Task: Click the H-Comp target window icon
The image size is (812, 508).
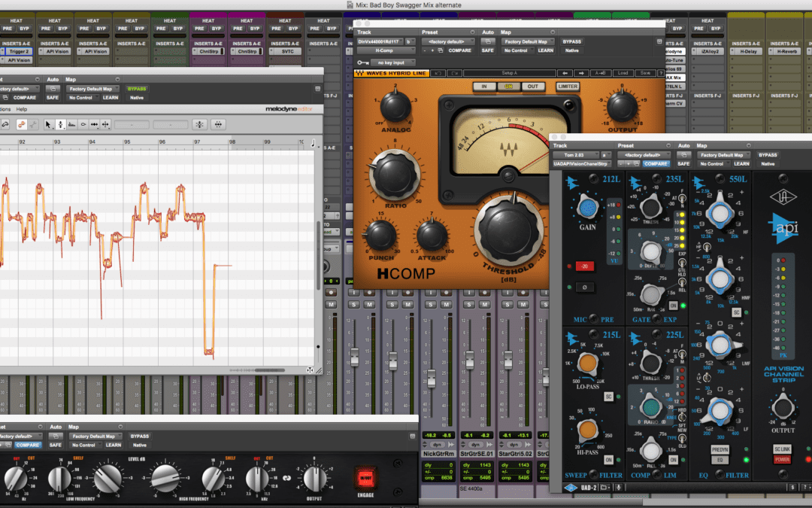Action: (x=659, y=41)
